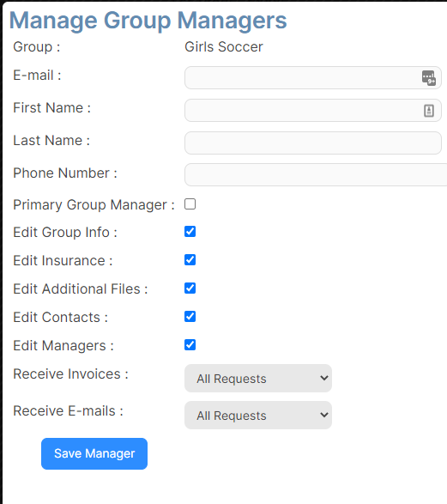Disable the Edit Contacts checkbox

click(x=190, y=316)
